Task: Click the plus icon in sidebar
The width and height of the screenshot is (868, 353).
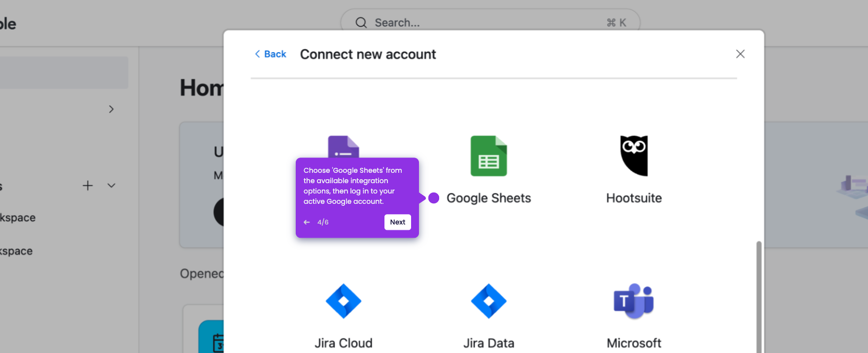Action: click(x=88, y=186)
